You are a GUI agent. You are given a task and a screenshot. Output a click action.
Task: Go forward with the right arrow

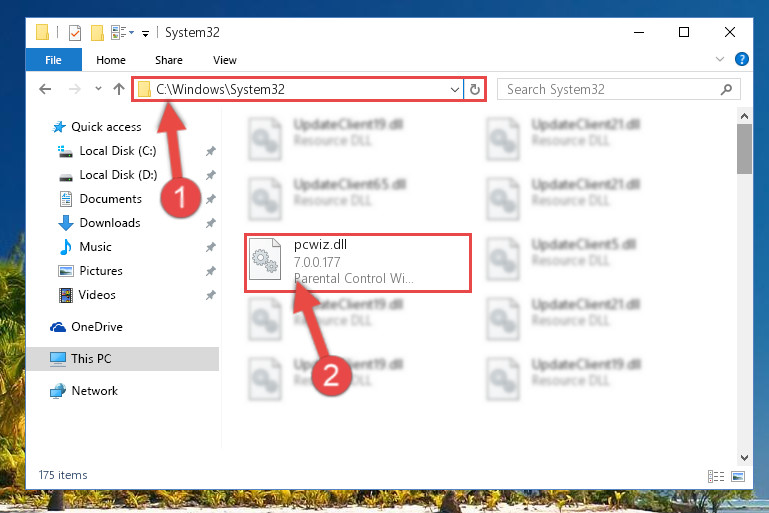coord(75,89)
